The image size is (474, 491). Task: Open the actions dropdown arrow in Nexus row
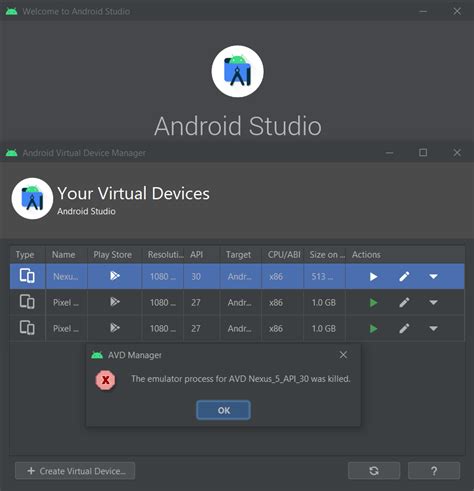[433, 276]
